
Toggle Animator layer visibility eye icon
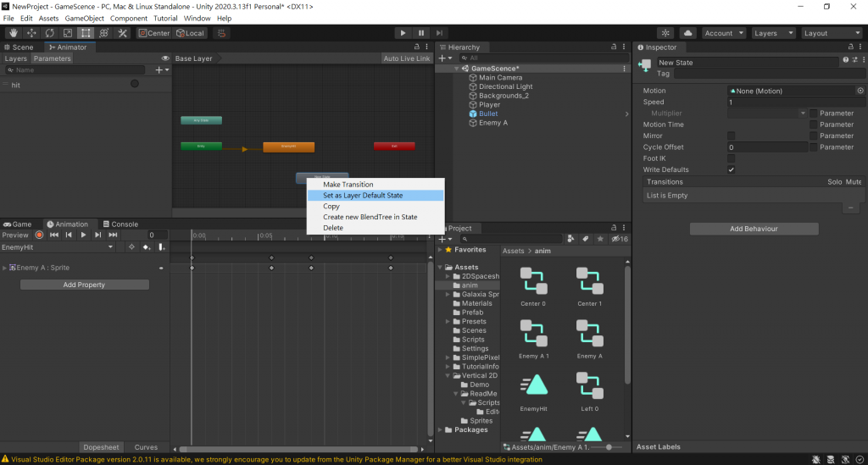pos(165,59)
